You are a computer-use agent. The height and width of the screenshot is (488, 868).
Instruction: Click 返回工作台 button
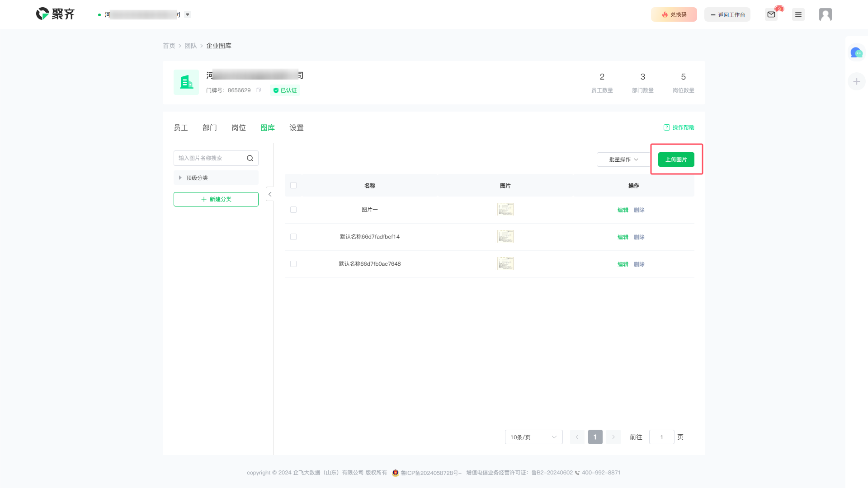[727, 14]
